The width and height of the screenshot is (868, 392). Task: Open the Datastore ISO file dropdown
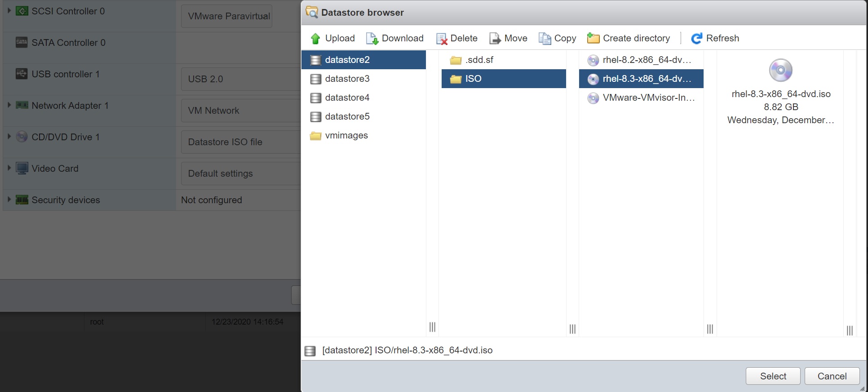(241, 142)
